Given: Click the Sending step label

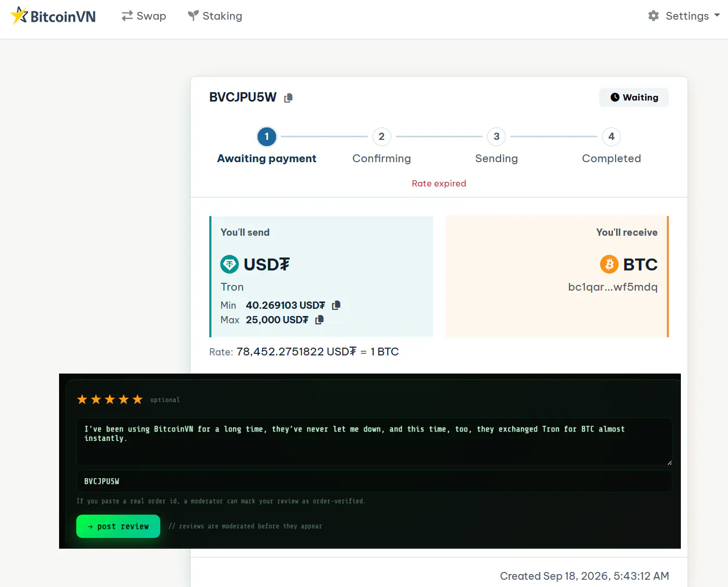Looking at the screenshot, I should [x=496, y=159].
